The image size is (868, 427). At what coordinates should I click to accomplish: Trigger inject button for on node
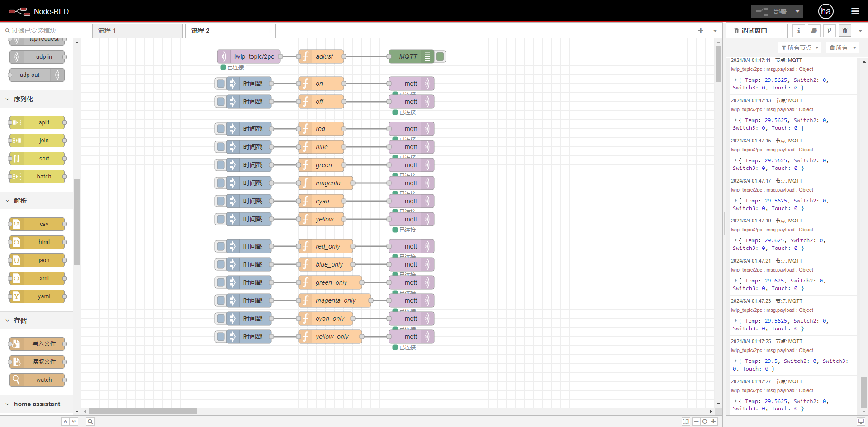tap(221, 84)
